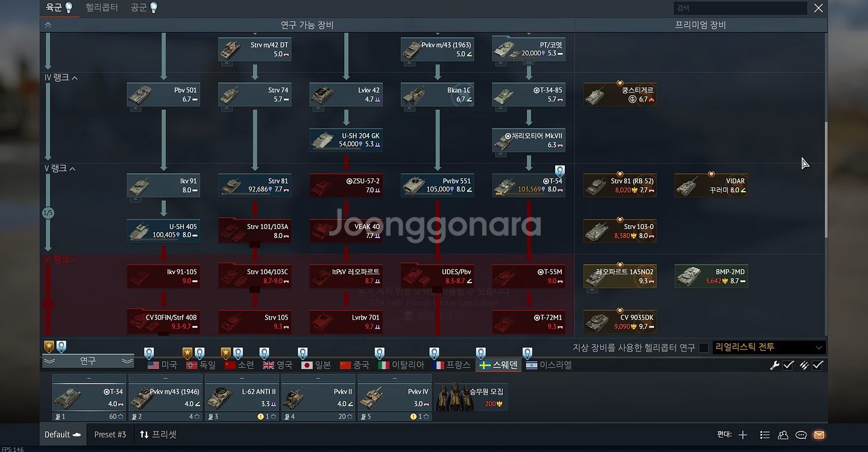
Task: Toggle the auto-refill ammo checkbox
Action: point(817,365)
